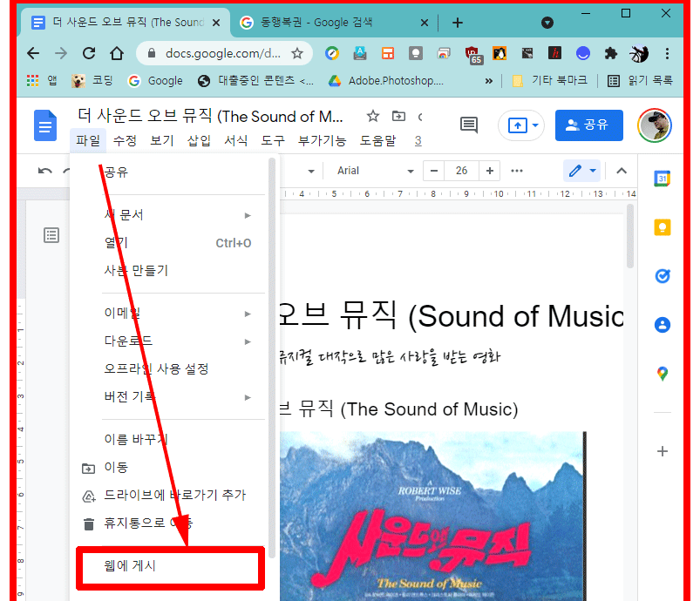700x601 pixels.
Task: Choose 열기 Ctrl+O menu entry
Action: [170, 243]
